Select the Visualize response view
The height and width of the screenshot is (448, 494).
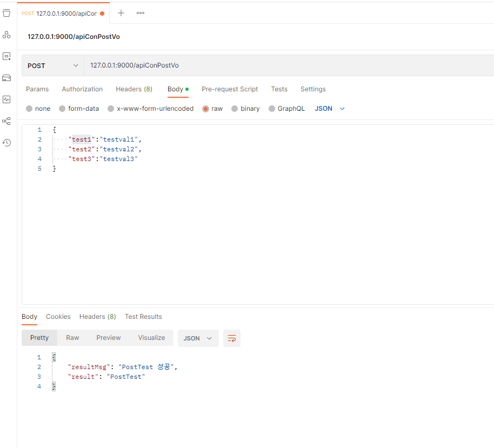pos(151,338)
